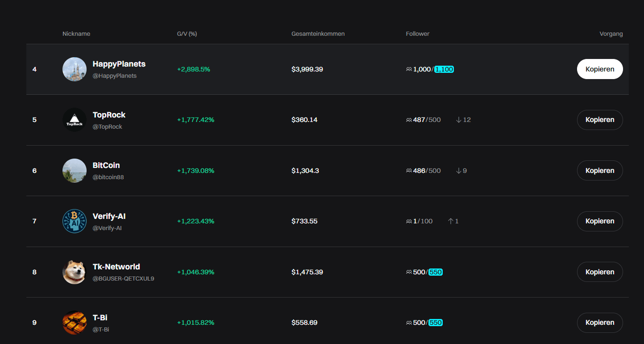Image resolution: width=644 pixels, height=344 pixels.
Task: Open Verify-AI robot bitcoin avatar icon
Action: tap(75, 221)
